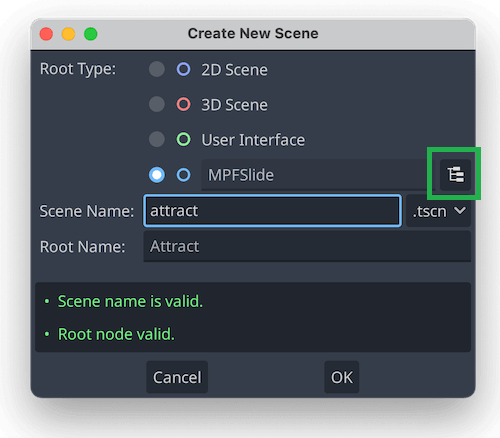Screen dimensions: 500x438
Task: Click the green zoom window button
Action: click(90, 34)
